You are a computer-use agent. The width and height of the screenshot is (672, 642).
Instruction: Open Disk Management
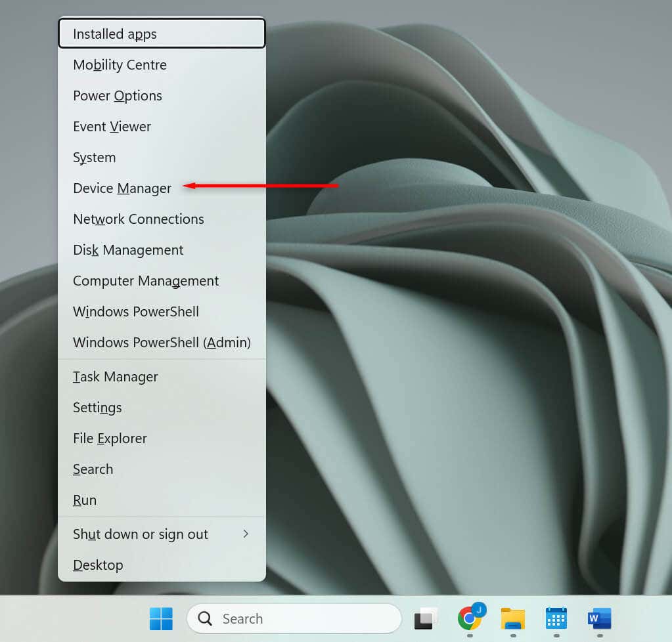pos(128,250)
